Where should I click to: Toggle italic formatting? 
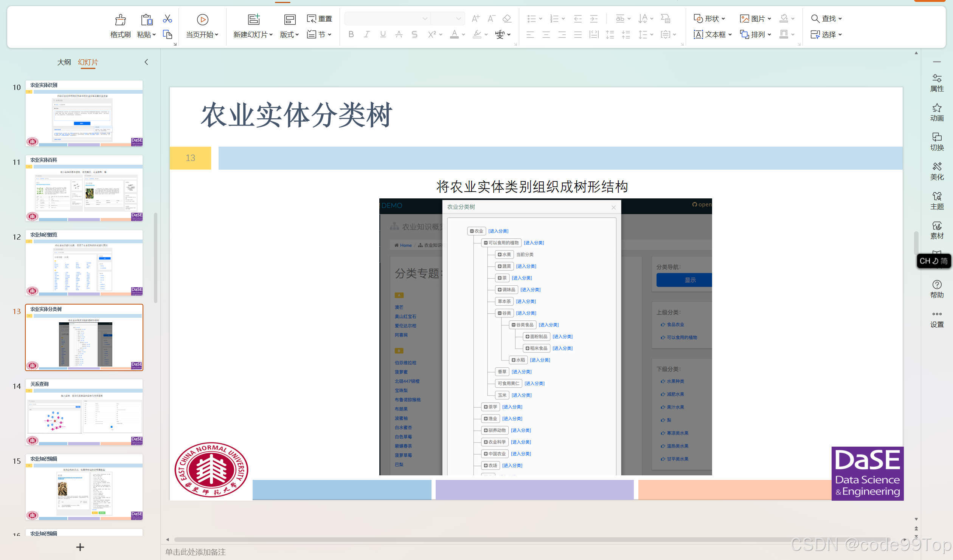pyautogui.click(x=366, y=34)
